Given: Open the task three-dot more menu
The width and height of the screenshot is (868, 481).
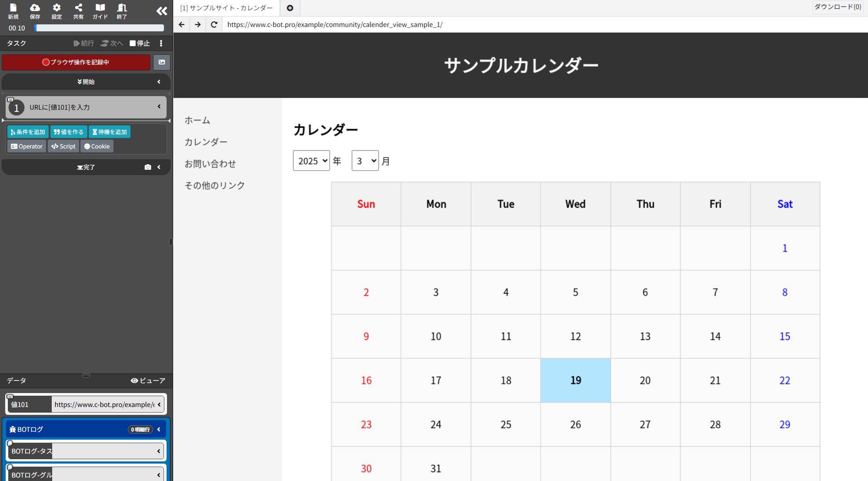Looking at the screenshot, I should pos(161,43).
